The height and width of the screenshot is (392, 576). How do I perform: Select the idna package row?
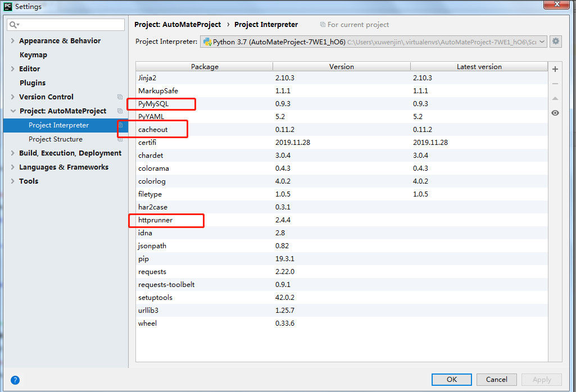pos(342,233)
